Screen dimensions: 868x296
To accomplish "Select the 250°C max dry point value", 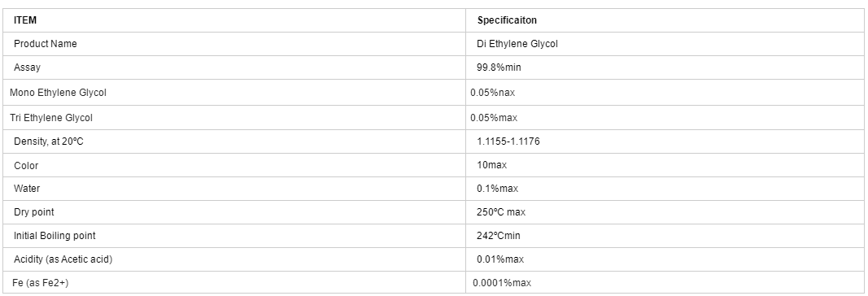I will [501, 212].
